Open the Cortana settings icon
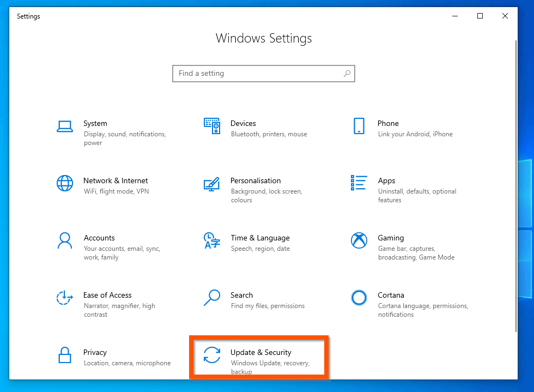Screen dimensions: 534x392 pyautogui.click(x=359, y=298)
